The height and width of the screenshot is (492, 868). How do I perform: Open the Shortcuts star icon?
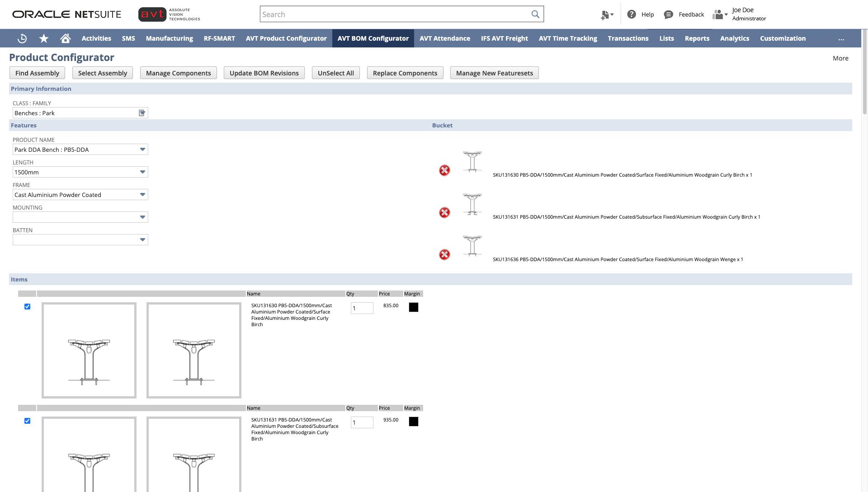(44, 39)
